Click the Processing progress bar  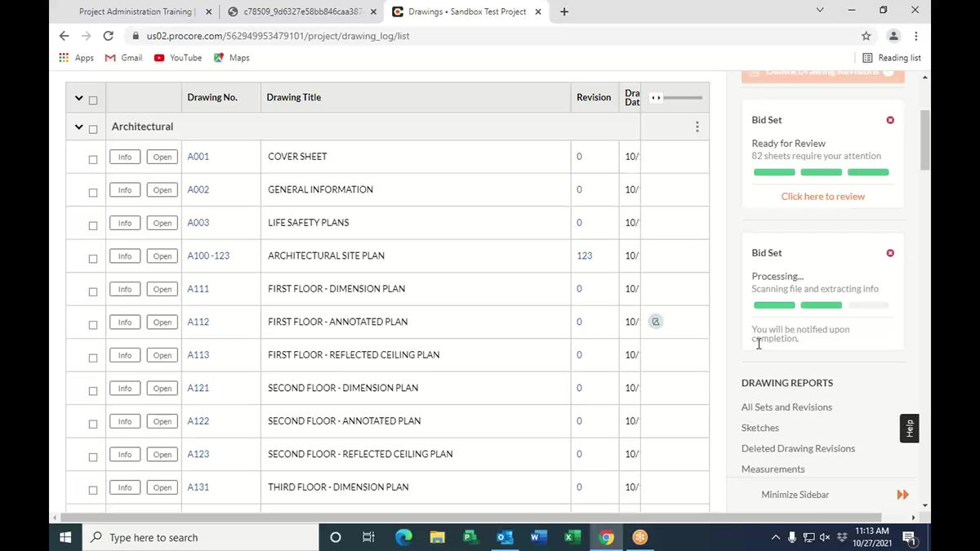point(821,305)
